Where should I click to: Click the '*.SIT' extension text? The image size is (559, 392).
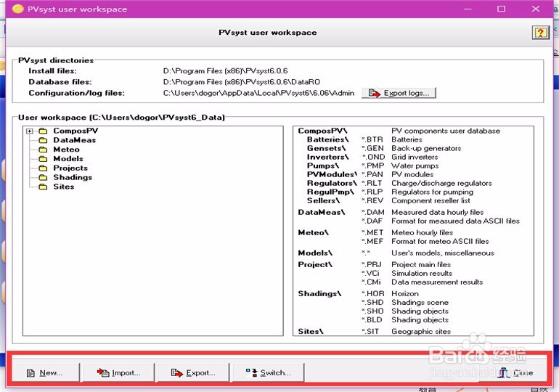click(x=370, y=332)
